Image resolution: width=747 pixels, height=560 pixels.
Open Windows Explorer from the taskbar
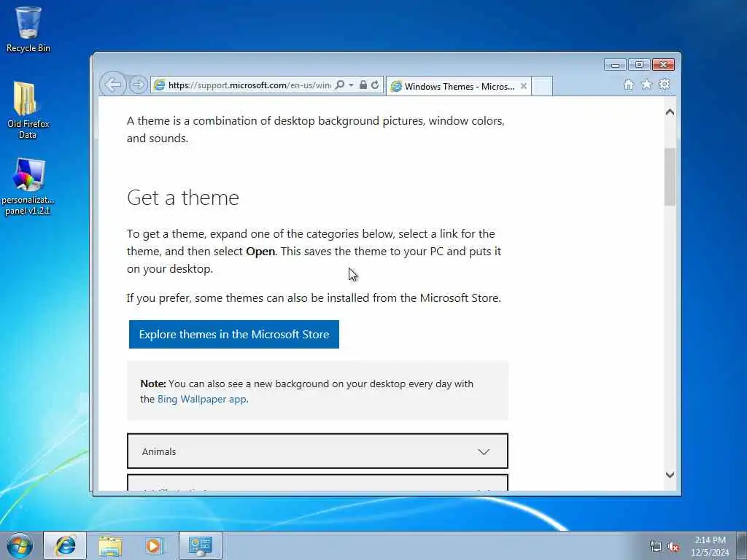[x=110, y=545]
